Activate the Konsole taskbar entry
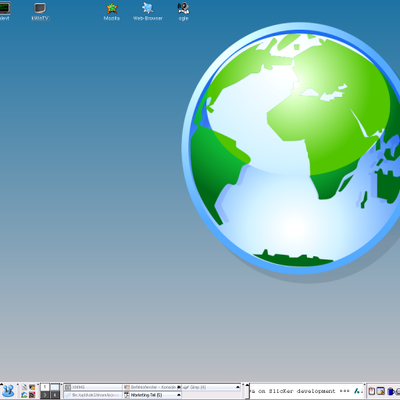Screen dimensions: 400x400 coord(152,387)
